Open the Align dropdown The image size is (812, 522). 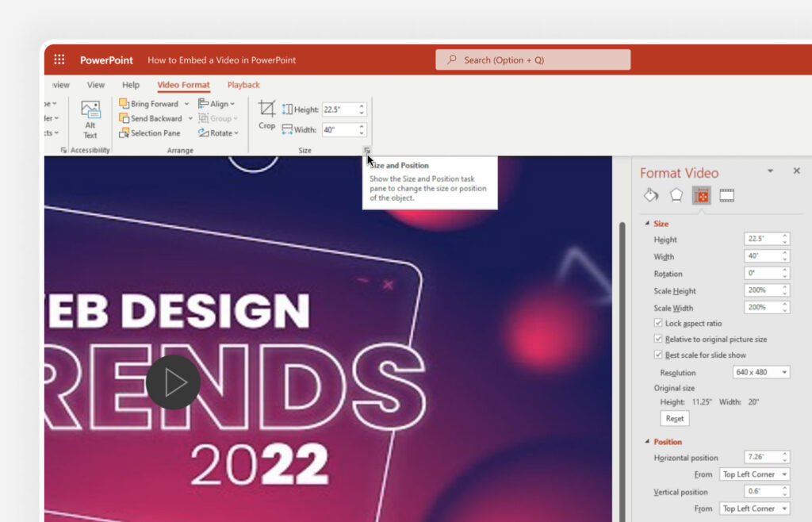click(216, 104)
